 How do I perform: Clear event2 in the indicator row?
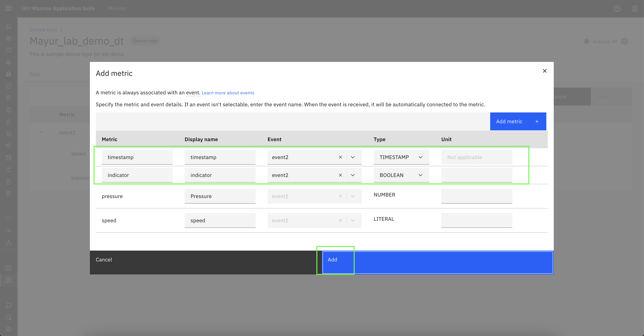click(340, 175)
